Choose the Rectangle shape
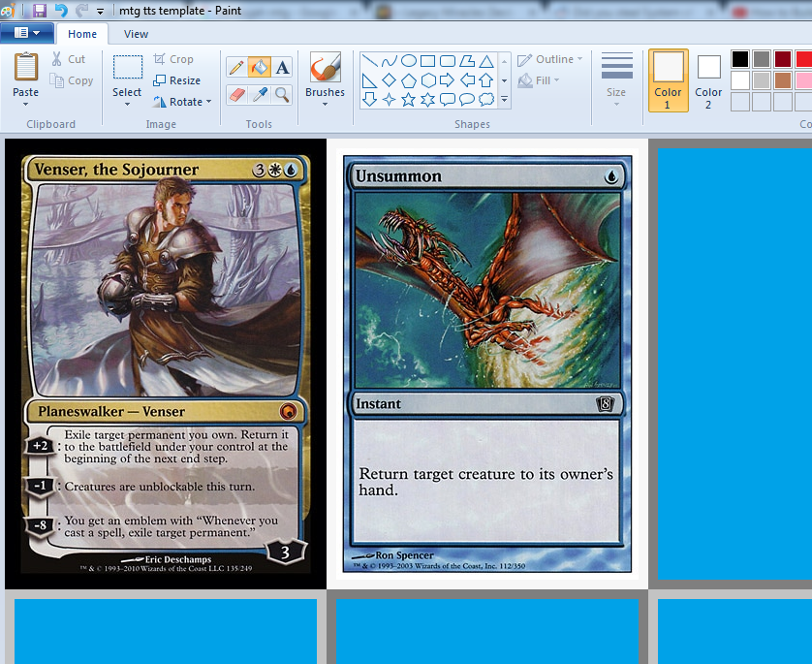The width and height of the screenshot is (812, 664). point(427,61)
